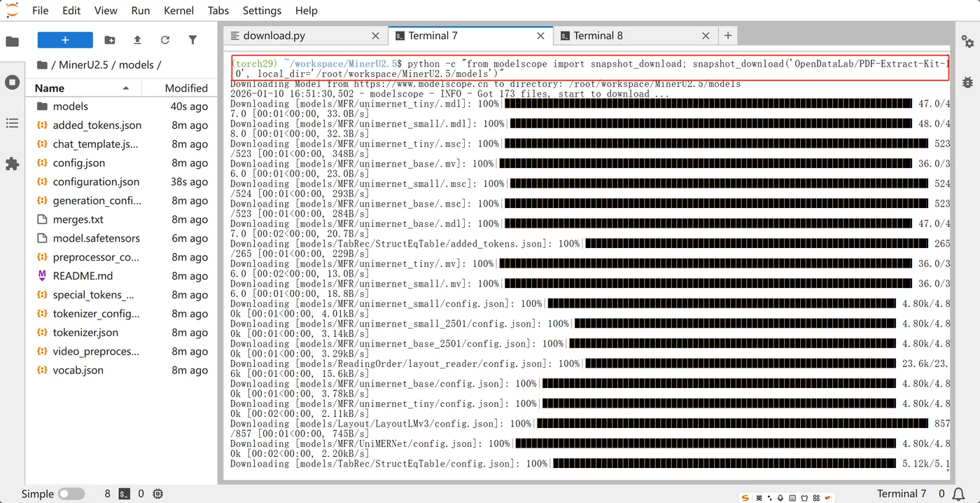Click the root folder icon in breadcrumb
The image size is (980, 503).
(x=42, y=65)
